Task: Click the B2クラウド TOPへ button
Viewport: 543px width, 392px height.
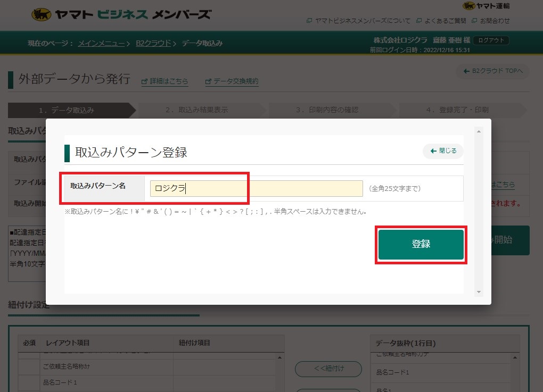Action: point(493,71)
